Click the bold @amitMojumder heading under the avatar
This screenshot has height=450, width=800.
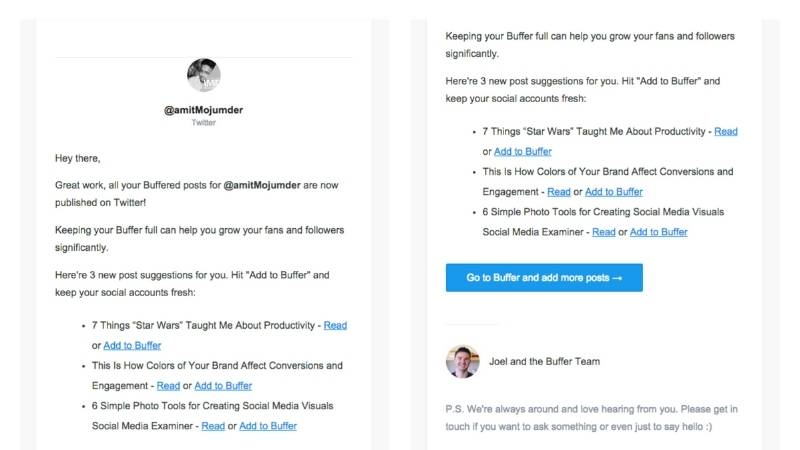204,107
